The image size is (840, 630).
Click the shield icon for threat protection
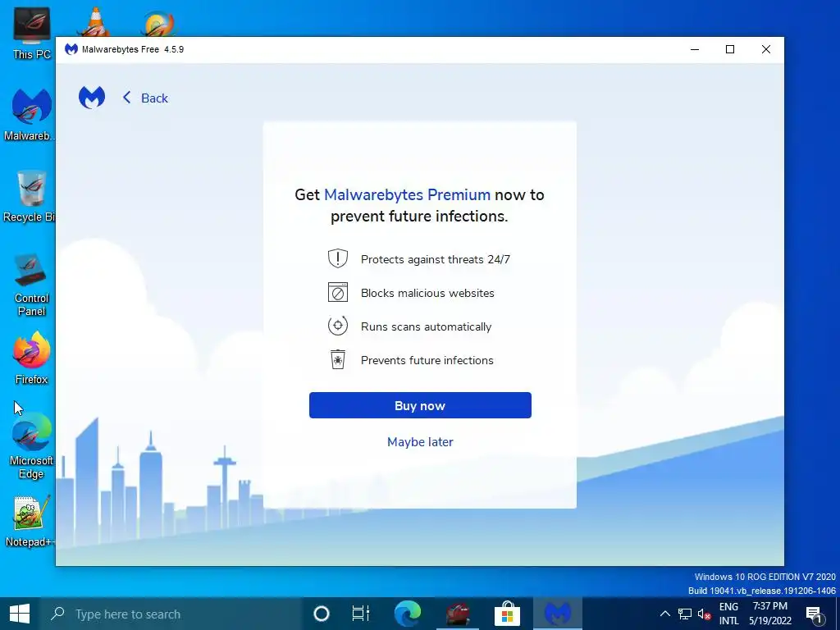337,258
